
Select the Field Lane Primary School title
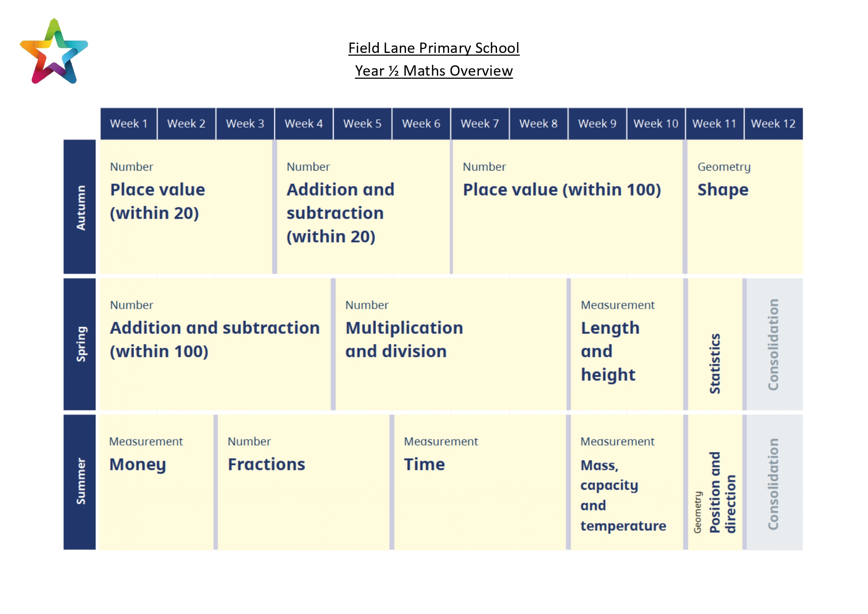(x=434, y=48)
